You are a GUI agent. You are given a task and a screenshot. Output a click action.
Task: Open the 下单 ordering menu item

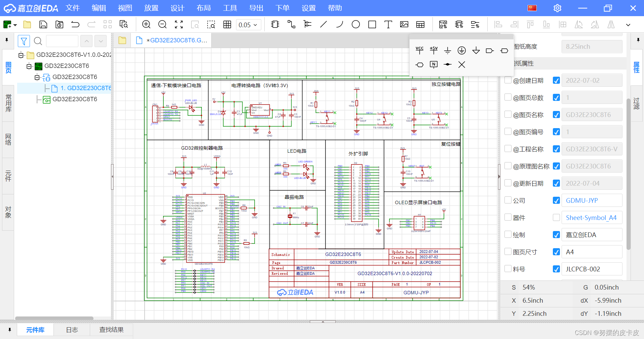pos(282,8)
